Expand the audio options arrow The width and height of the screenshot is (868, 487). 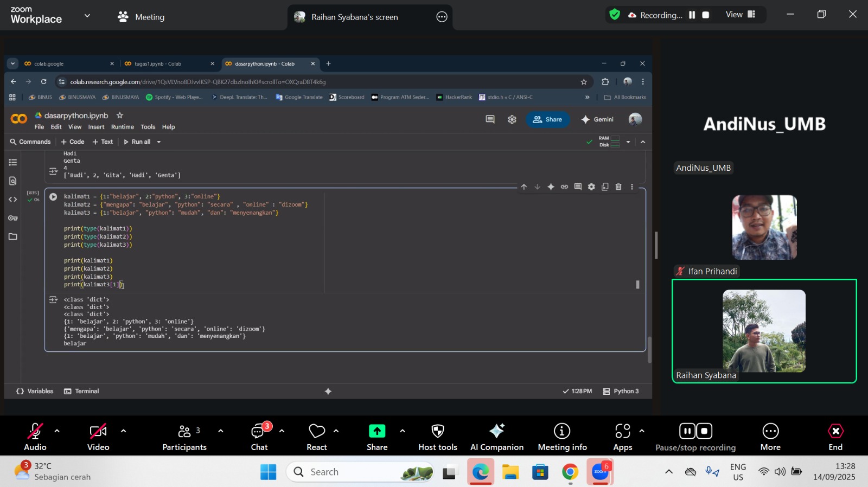pyautogui.click(x=57, y=431)
